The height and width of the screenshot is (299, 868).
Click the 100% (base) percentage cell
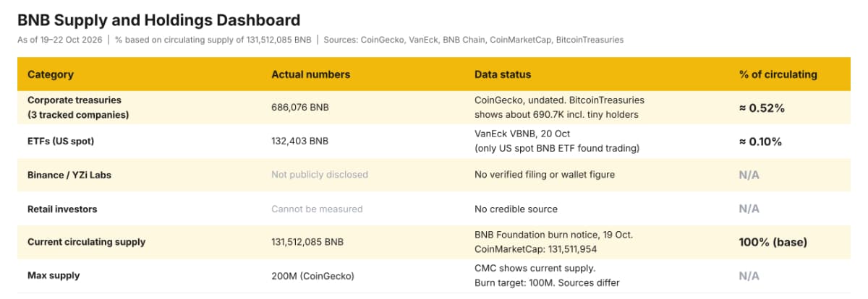pyautogui.click(x=773, y=242)
